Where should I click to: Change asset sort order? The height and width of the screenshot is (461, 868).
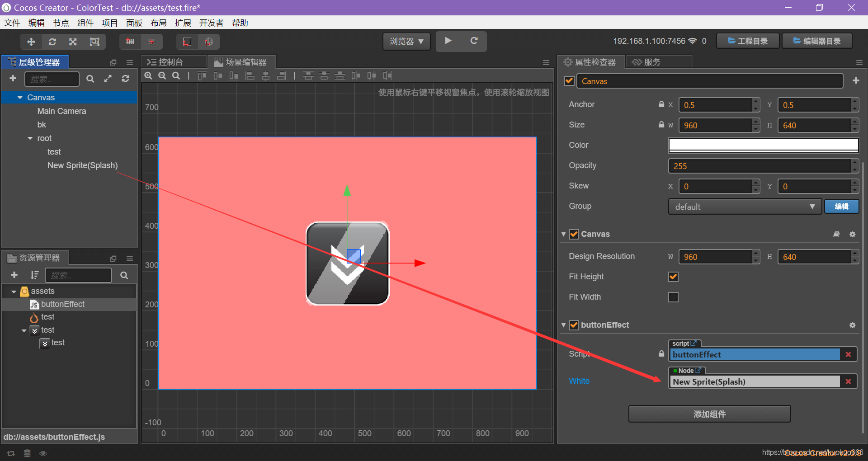click(x=34, y=275)
